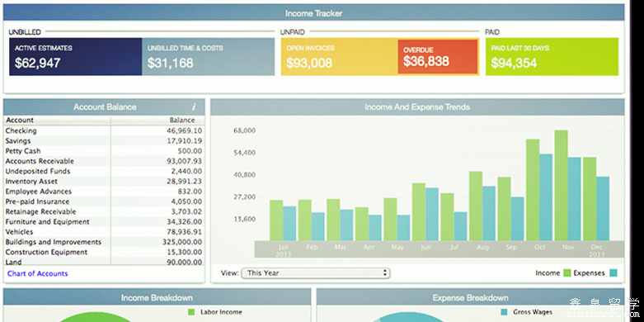Click the Labor Income green legend swatch
The height and width of the screenshot is (322, 644).
191,312
